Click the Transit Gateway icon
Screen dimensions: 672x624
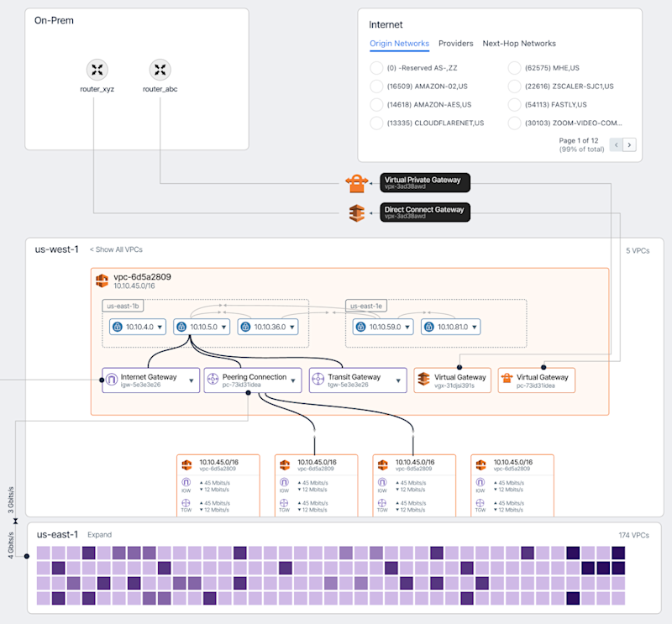[x=318, y=380]
